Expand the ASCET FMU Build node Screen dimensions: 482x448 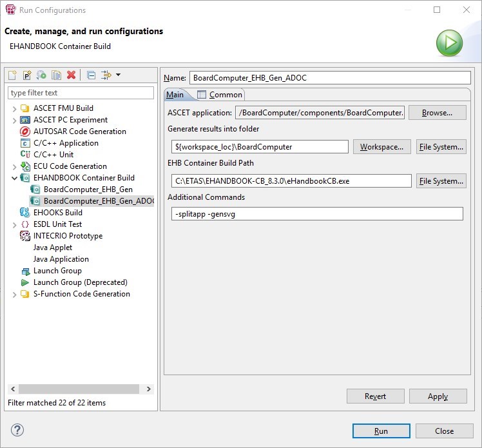pos(14,109)
